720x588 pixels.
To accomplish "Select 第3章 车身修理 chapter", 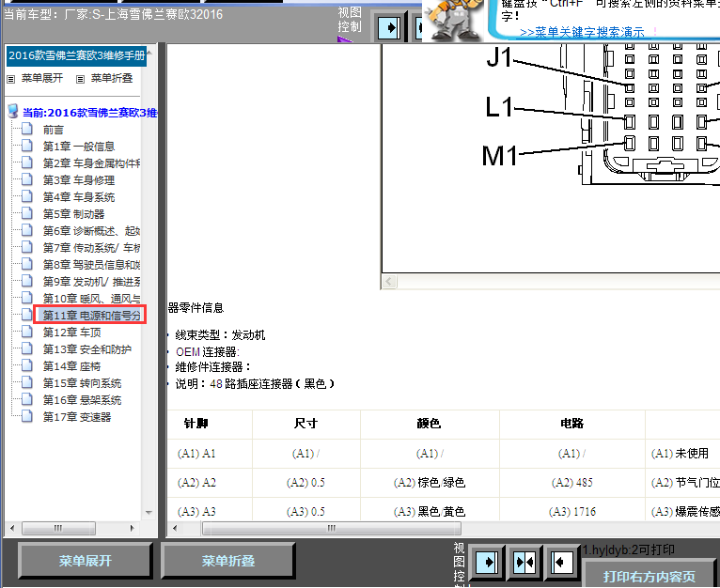I will tap(79, 180).
